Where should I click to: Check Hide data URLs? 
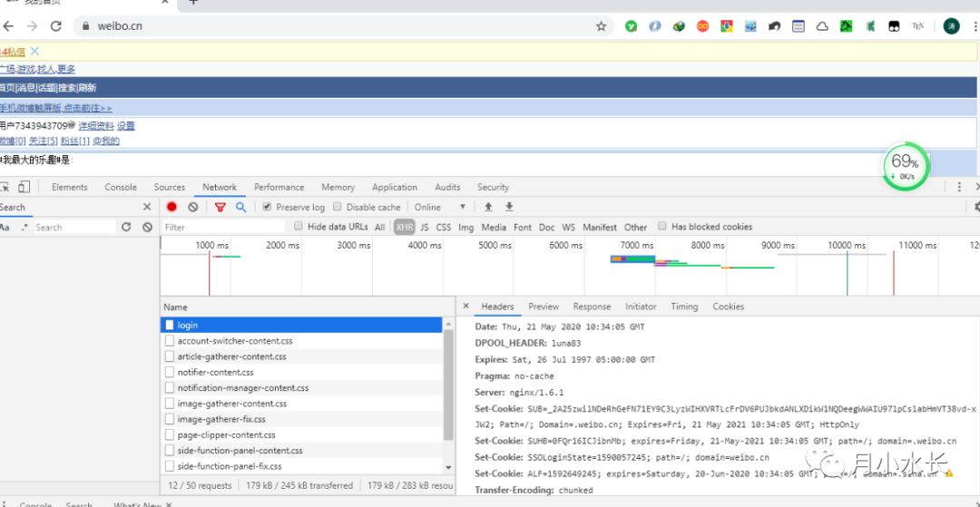coord(299,226)
